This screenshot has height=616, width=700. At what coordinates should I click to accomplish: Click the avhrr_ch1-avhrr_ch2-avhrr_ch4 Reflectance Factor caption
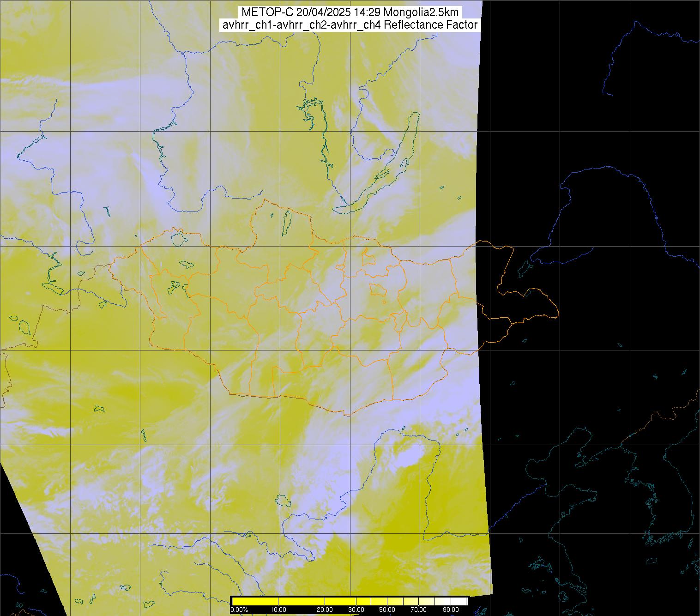pos(350,25)
